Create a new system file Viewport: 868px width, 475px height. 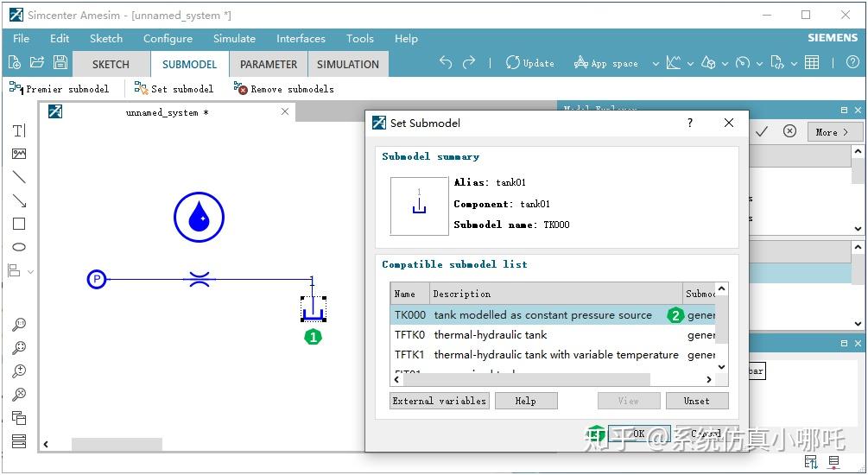[x=15, y=62]
